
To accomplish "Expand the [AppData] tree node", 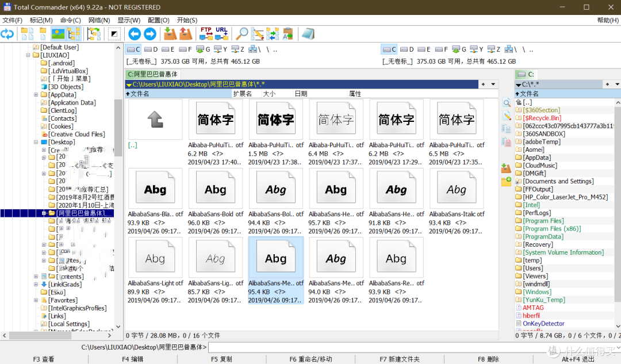I will coord(36,95).
